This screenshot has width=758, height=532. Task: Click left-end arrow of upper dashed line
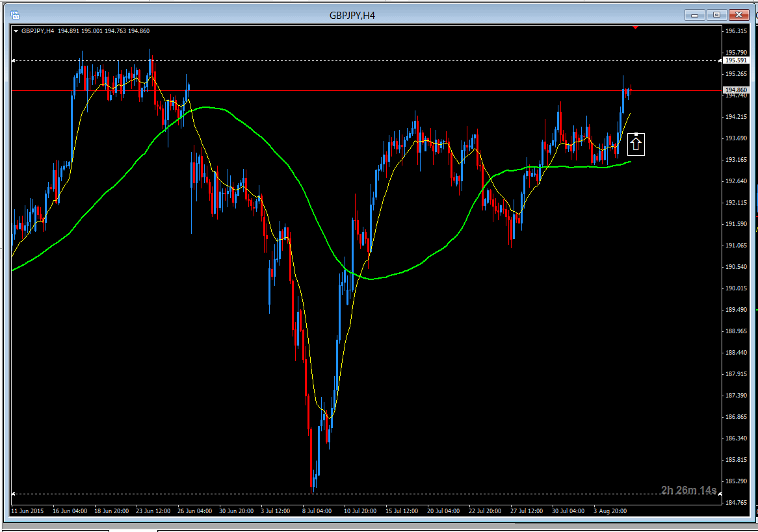click(14, 60)
